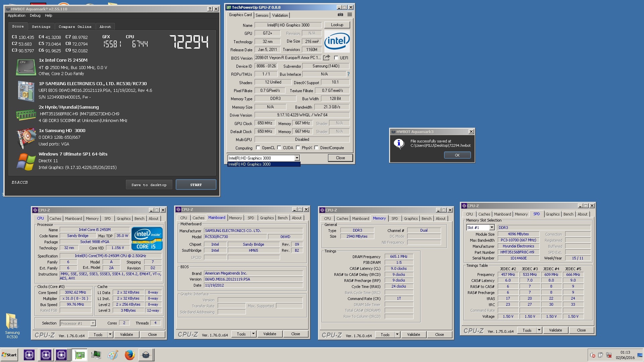Click Core Speed value 3092.62 MHz

tap(75, 293)
